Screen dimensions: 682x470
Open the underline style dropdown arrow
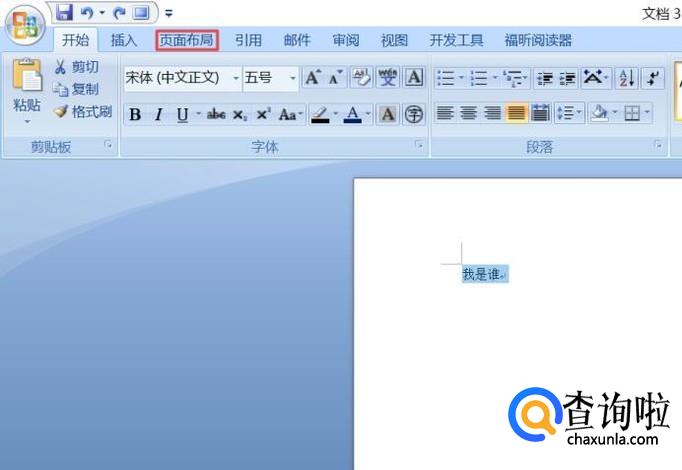click(199, 114)
